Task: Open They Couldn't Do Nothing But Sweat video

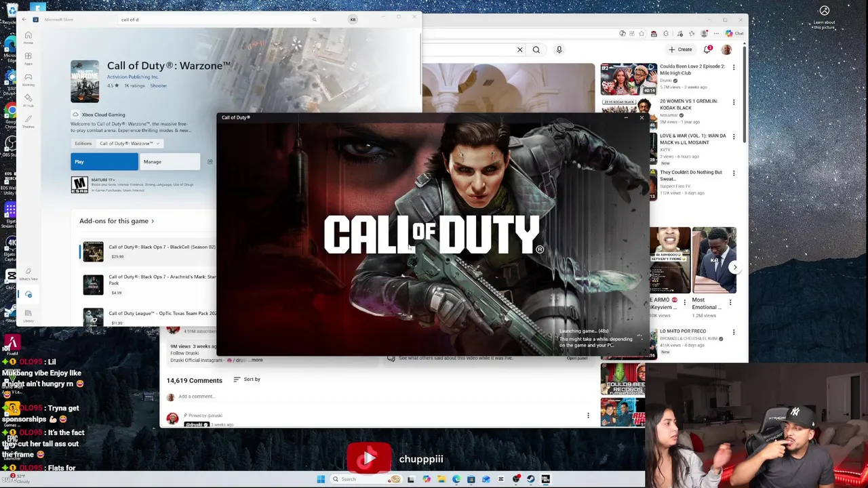Action: [691, 176]
